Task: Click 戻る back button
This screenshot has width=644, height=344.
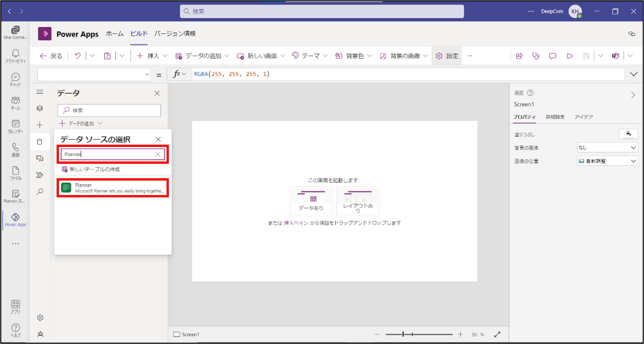Action: 51,56
